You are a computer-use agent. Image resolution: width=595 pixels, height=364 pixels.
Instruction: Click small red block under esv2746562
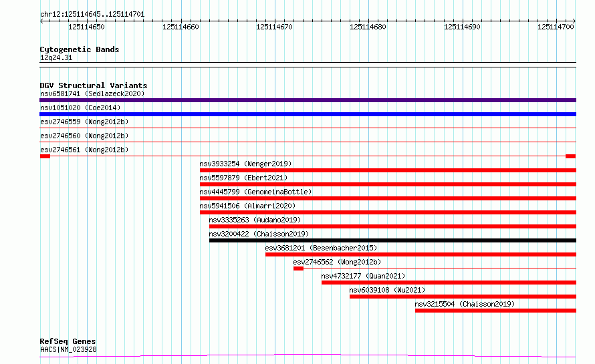(x=298, y=268)
